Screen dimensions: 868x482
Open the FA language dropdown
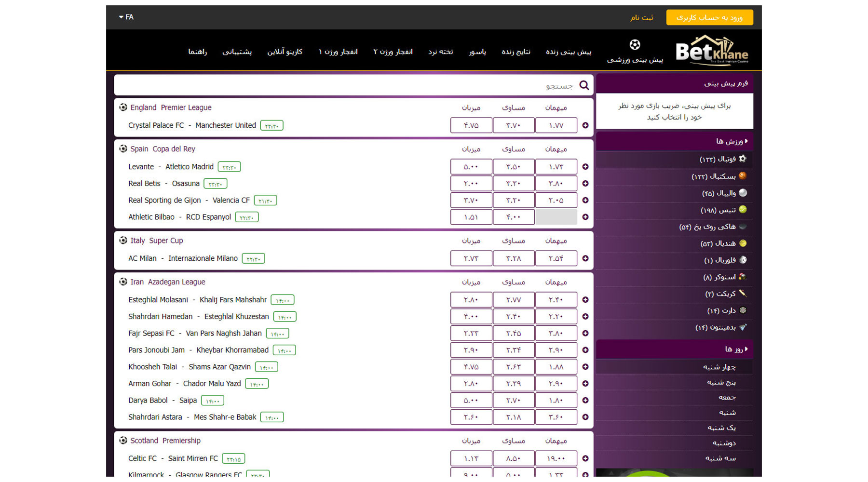(x=126, y=17)
